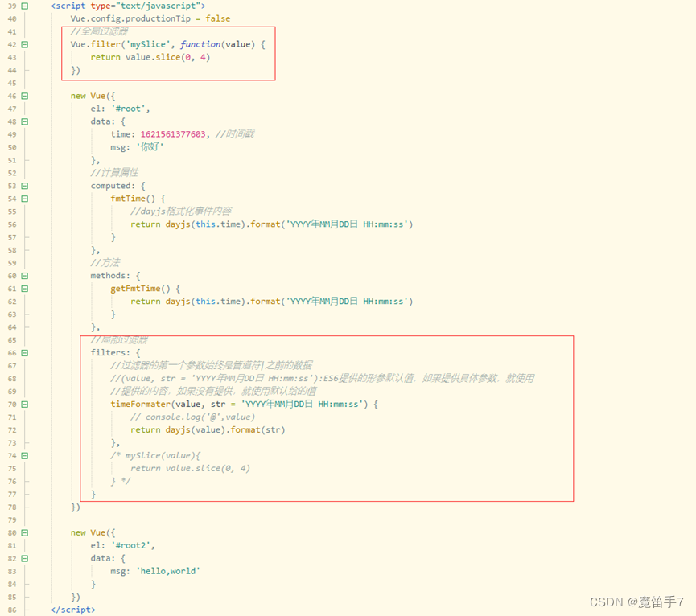
Task: Click the 'hello,world' string
Action: click(x=168, y=571)
